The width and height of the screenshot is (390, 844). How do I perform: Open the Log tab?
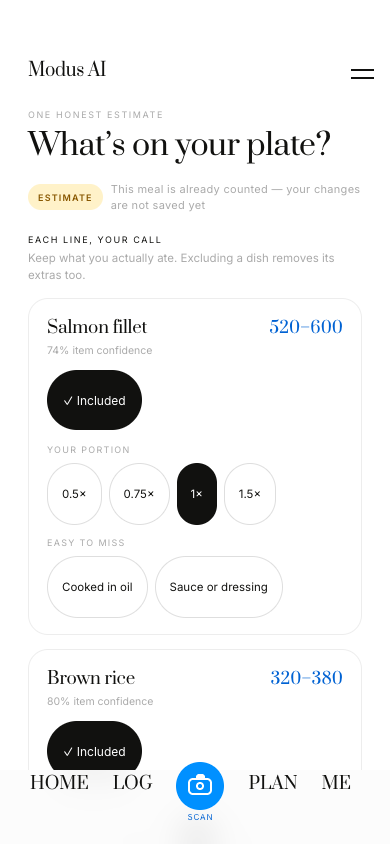point(132,782)
